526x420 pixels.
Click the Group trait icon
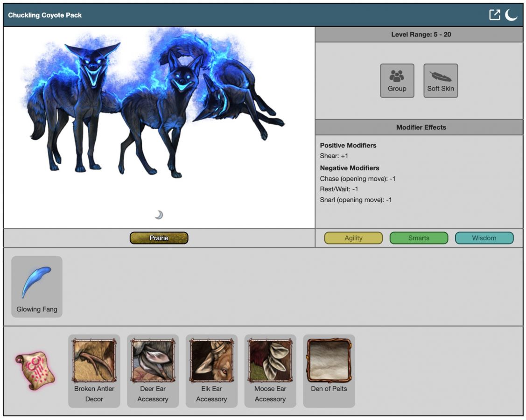397,80
